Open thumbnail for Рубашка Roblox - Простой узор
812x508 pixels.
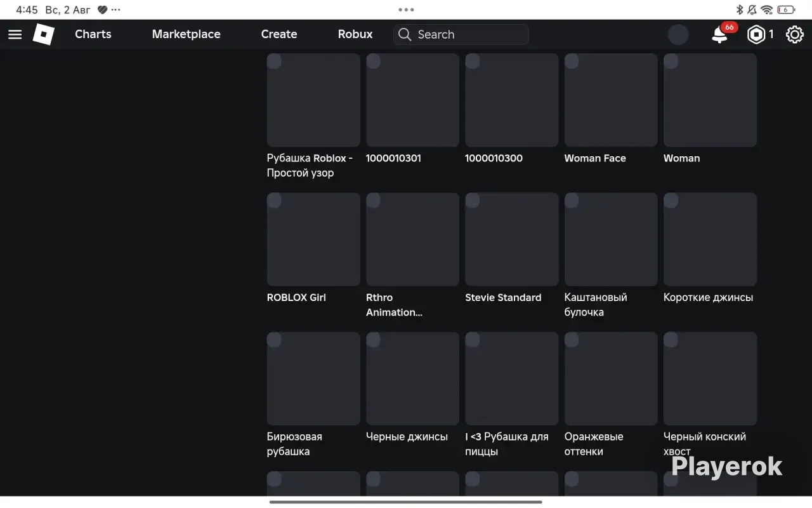point(313,100)
